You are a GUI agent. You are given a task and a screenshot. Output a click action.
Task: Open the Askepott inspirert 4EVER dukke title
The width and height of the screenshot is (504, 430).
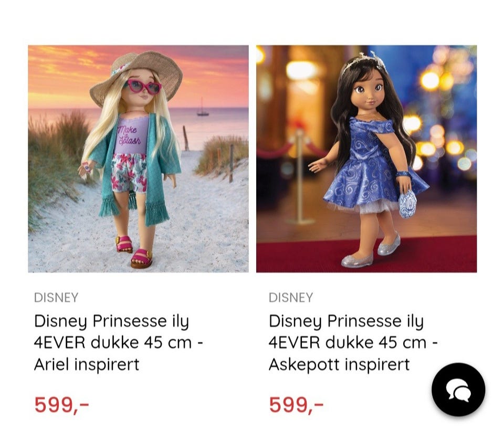pyautogui.click(x=353, y=343)
